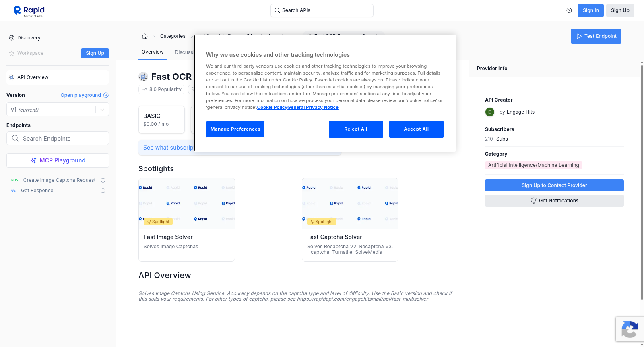Click Test Endpoint button
This screenshot has height=347, width=644.
[x=596, y=36]
